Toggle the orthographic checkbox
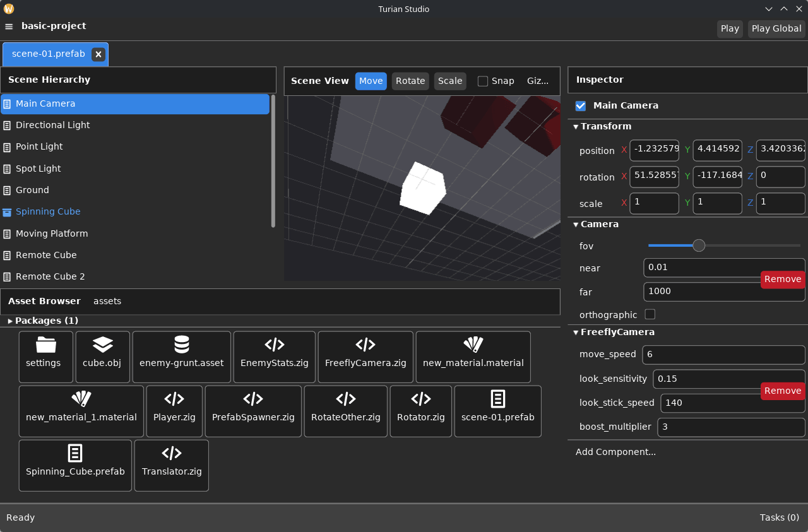 click(x=650, y=314)
